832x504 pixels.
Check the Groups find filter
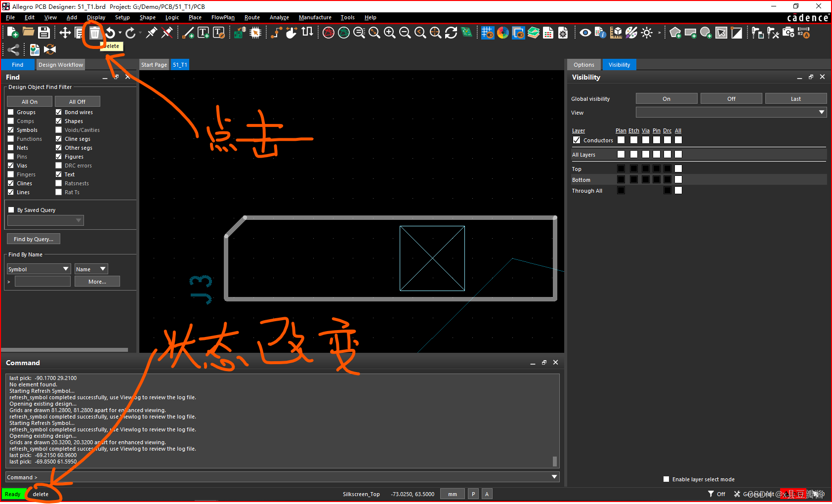pyautogui.click(x=11, y=112)
